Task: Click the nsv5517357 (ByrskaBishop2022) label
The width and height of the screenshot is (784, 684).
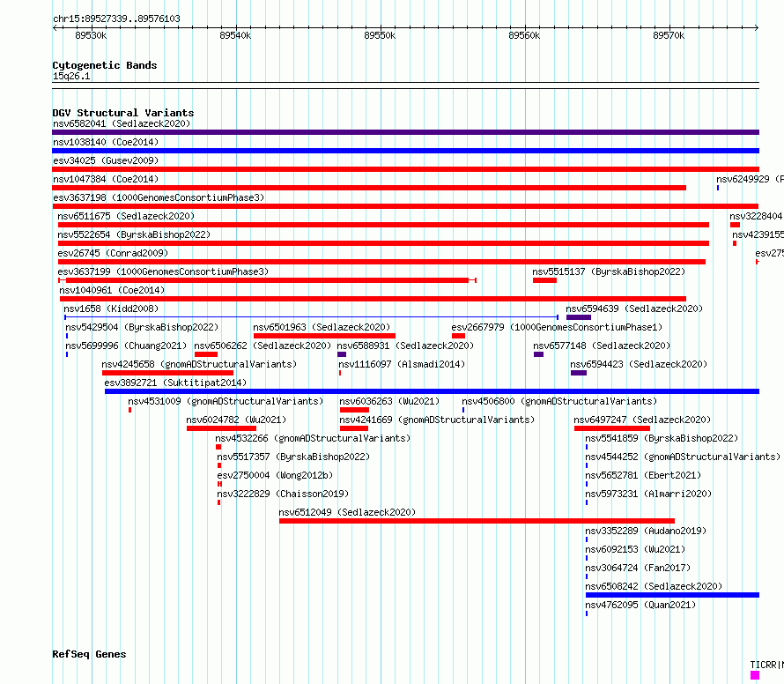Action: pyautogui.click(x=293, y=457)
